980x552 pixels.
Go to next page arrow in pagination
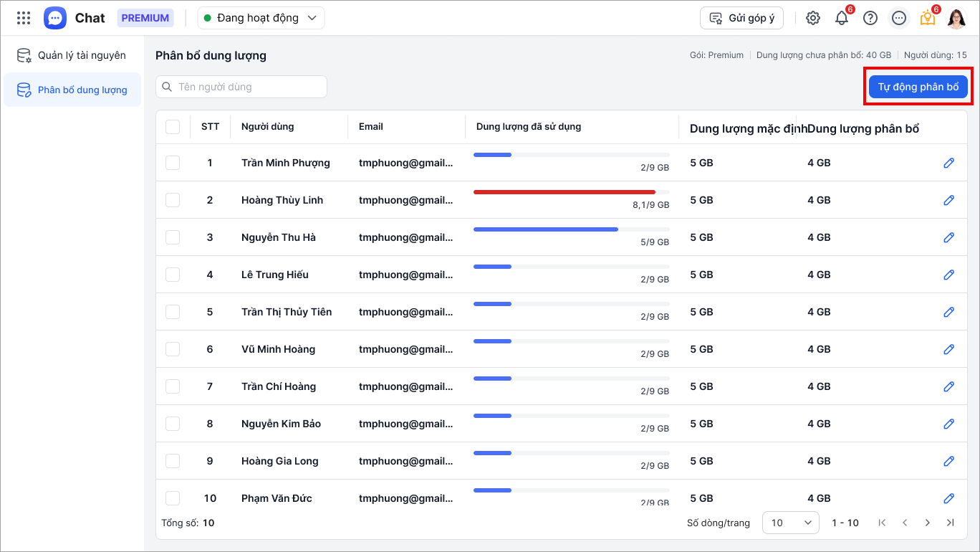point(928,523)
